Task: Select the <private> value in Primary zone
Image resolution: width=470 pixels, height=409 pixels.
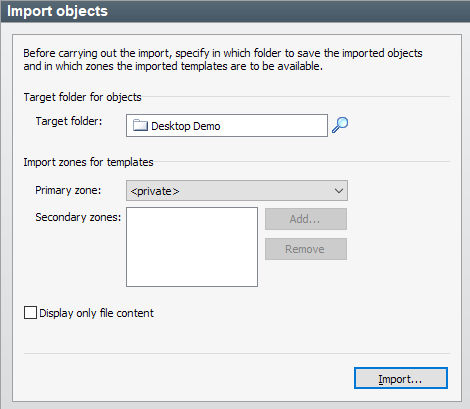Action: coord(155,191)
